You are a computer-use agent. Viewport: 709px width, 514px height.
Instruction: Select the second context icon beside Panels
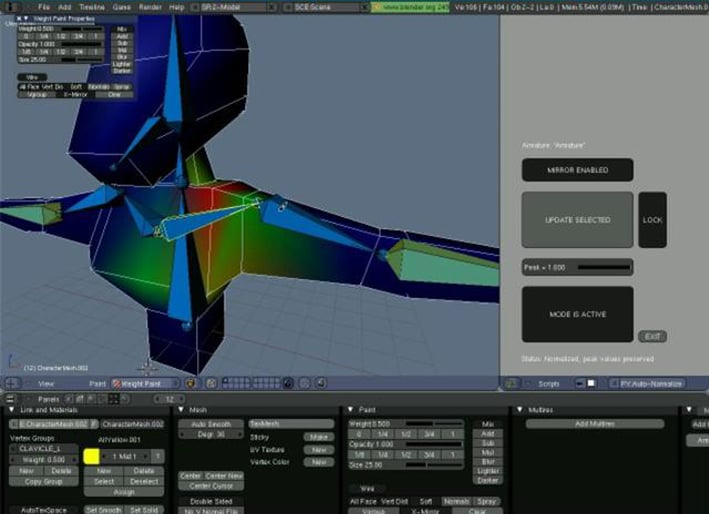point(80,399)
